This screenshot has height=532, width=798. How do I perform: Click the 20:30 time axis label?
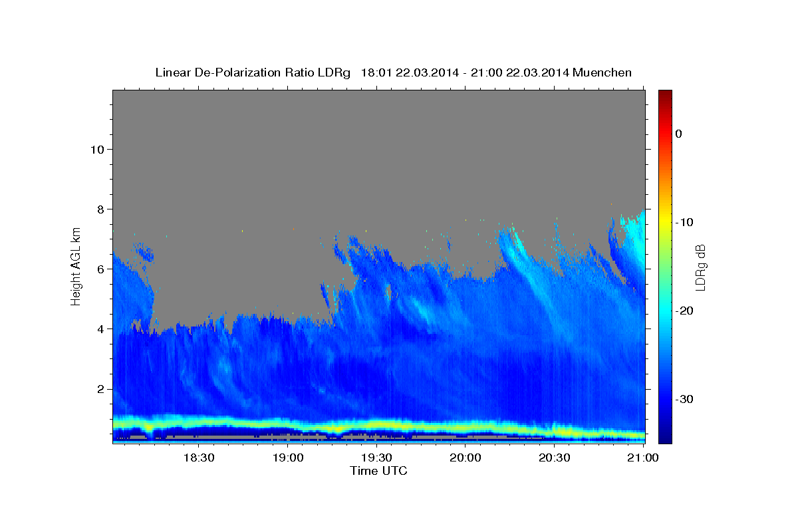[554, 458]
